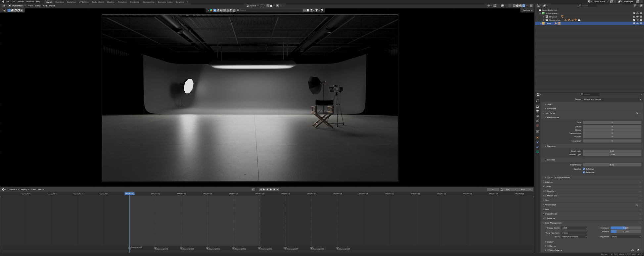Toggle the proportional editing icon
The height and width of the screenshot is (256, 644).
277,6
